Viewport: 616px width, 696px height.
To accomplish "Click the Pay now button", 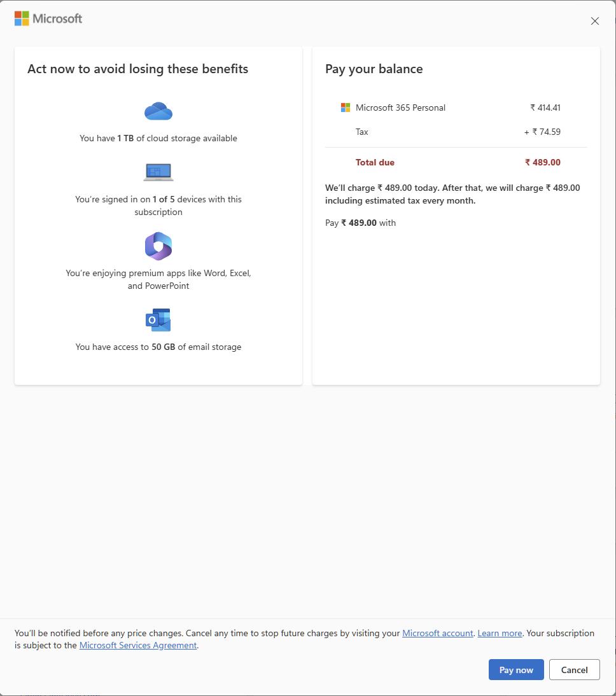I will coord(516,669).
